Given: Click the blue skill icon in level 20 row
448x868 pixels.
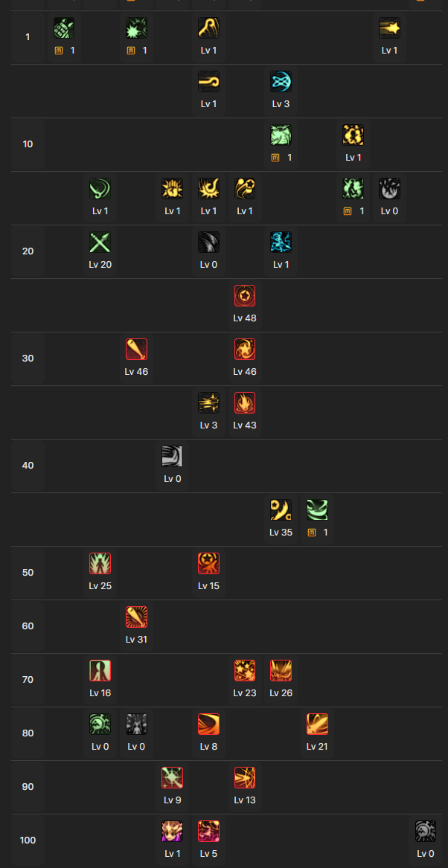Looking at the screenshot, I should click(x=281, y=242).
